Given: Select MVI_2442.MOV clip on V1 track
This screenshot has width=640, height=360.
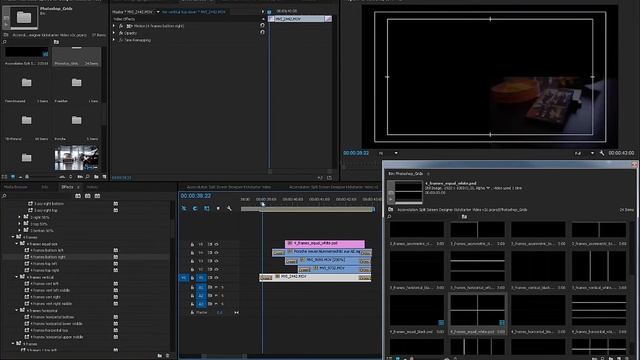Looking at the screenshot, I should [x=315, y=277].
